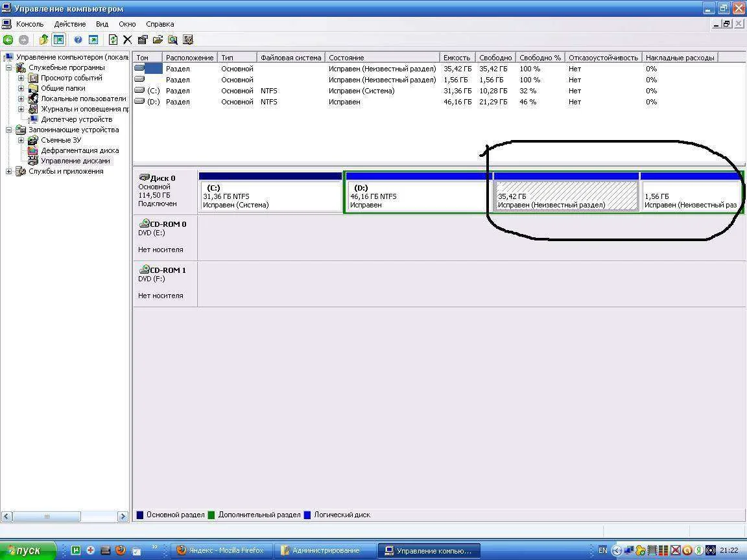Expand Локальные пользователи node
Screen dimensions: 747x560
pos(21,99)
